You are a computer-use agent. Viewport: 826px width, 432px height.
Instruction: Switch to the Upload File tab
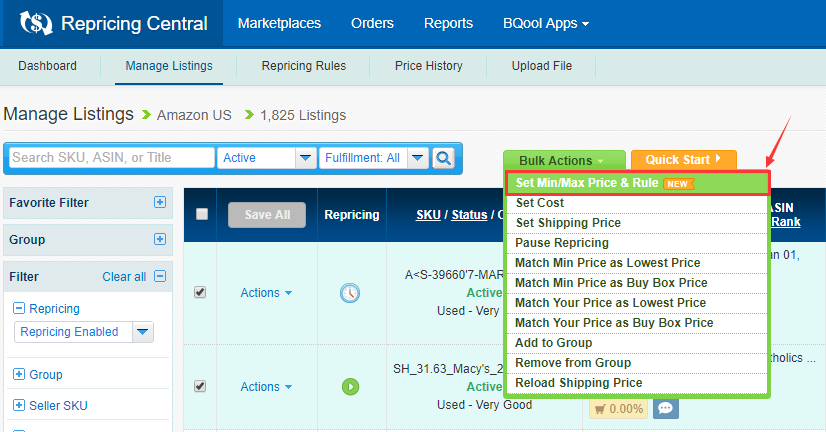pos(542,66)
